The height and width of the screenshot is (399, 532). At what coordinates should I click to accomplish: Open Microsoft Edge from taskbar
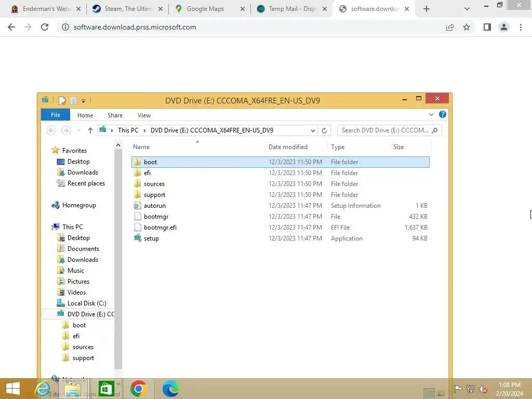click(170, 389)
